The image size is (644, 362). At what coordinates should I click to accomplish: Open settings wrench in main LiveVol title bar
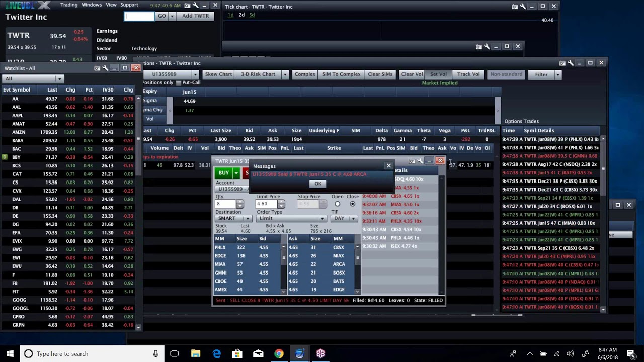(x=195, y=6)
